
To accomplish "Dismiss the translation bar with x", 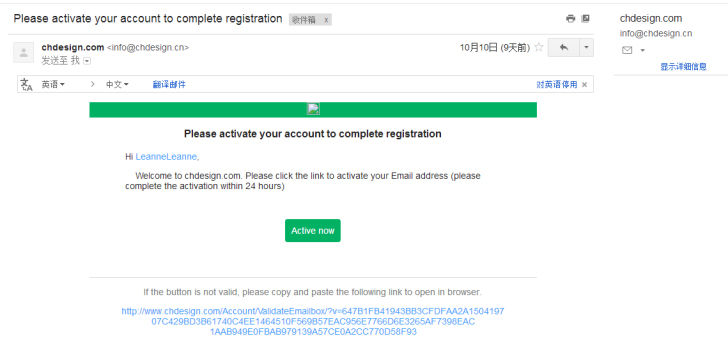I will (x=585, y=85).
